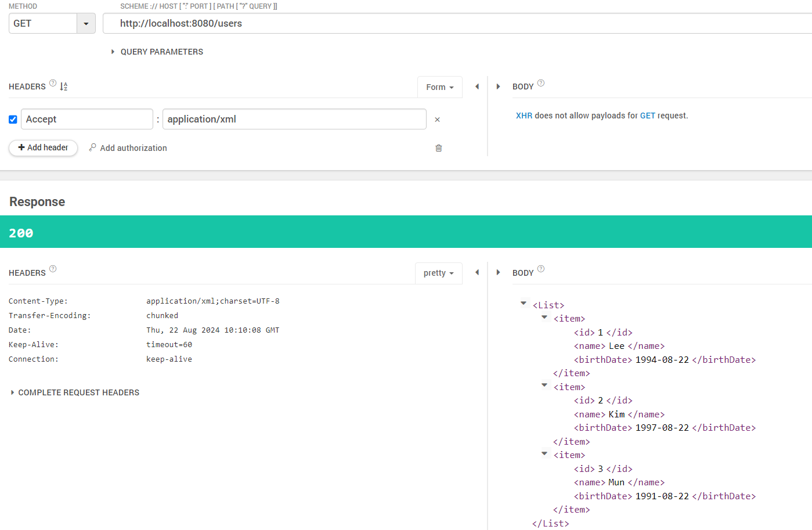Viewport: 812px width, 530px height.
Task: Collapse the List node in the response body
Action: 524,303
